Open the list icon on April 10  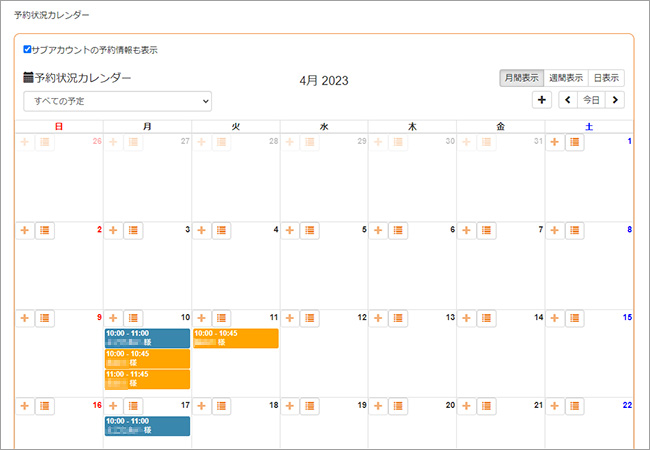[x=133, y=318]
